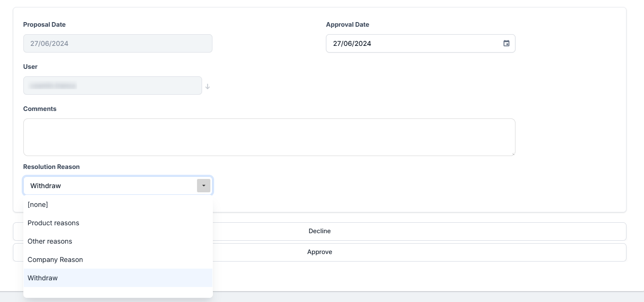Click the disabled User field

pyautogui.click(x=112, y=86)
